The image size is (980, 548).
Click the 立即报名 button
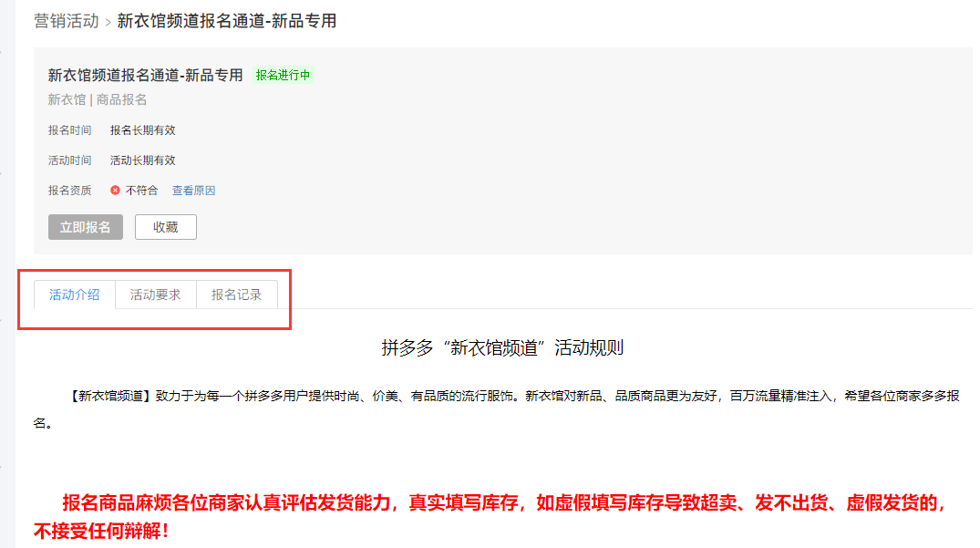(x=86, y=227)
